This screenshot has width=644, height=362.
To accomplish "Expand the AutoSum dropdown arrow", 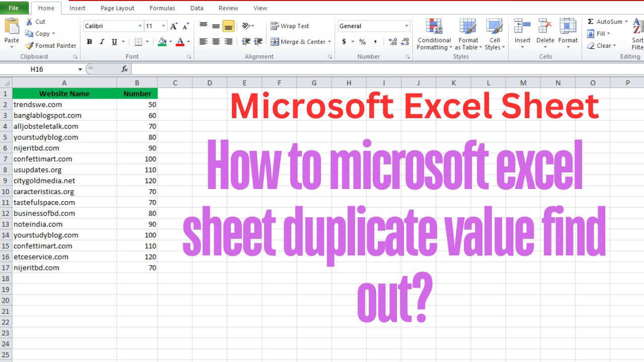I will [x=626, y=22].
